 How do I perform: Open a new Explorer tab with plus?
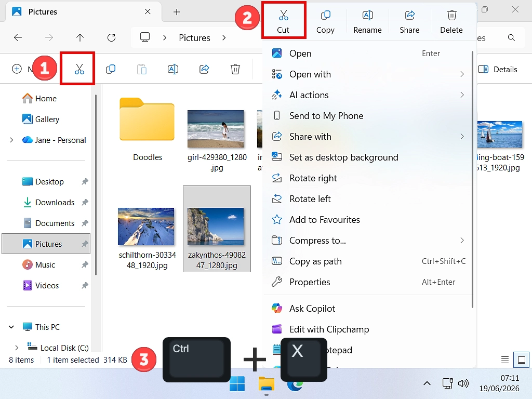coord(177,12)
